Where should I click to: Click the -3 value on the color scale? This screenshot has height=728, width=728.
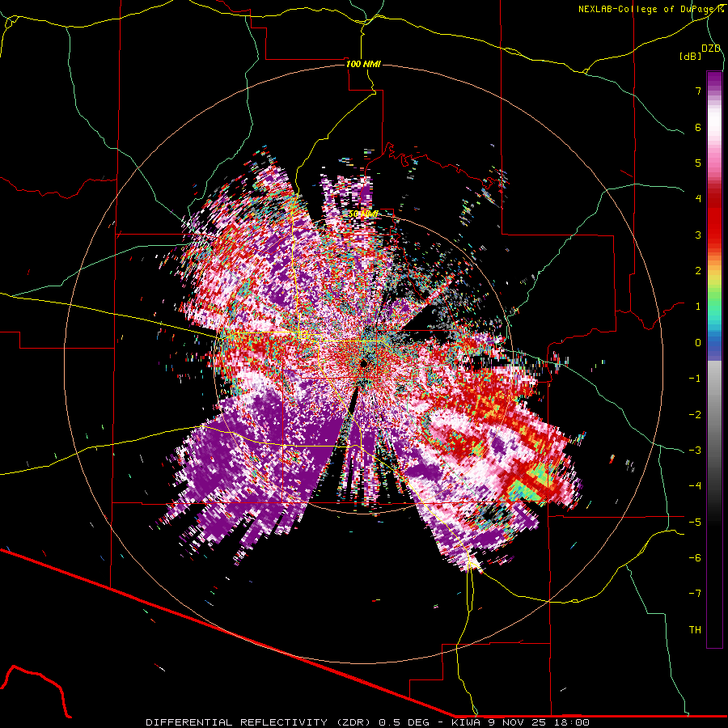click(695, 451)
